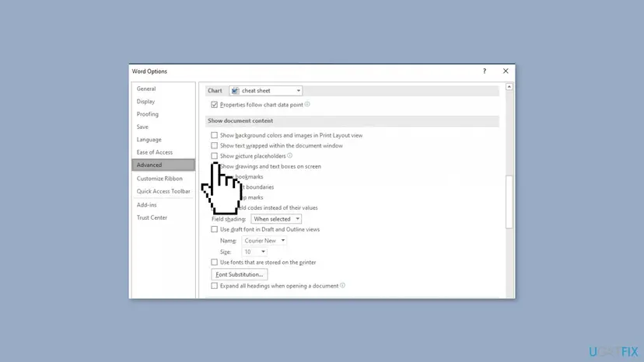The height and width of the screenshot is (362, 644).
Task: Click the help question mark icon
Action: coord(485,71)
